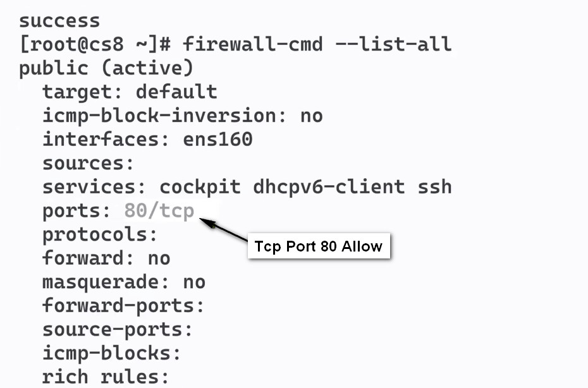Click the 'Tcp Port 80 Allow' callout label

point(319,246)
